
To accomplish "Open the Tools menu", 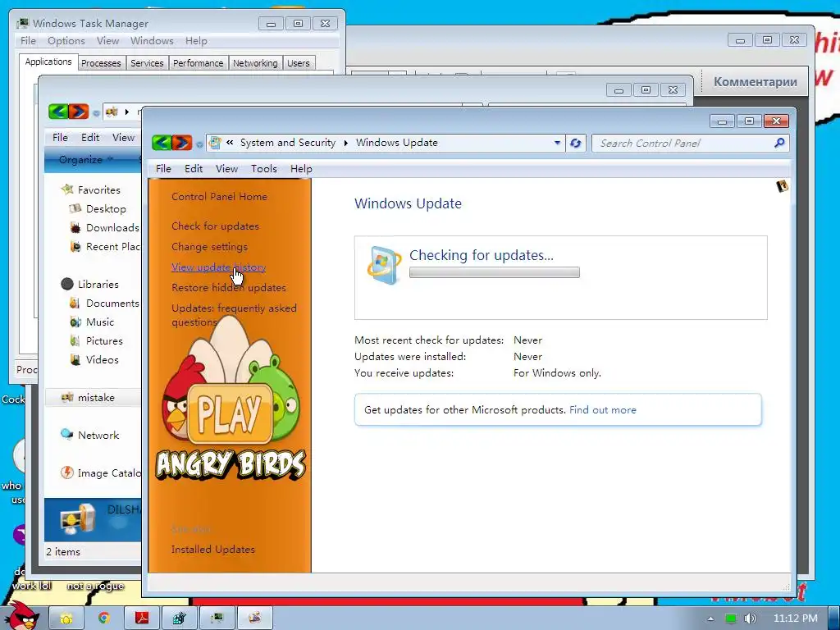I will pyautogui.click(x=264, y=169).
